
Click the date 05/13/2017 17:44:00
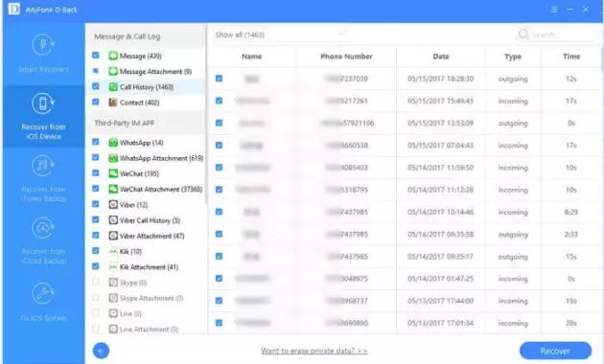coord(441,301)
